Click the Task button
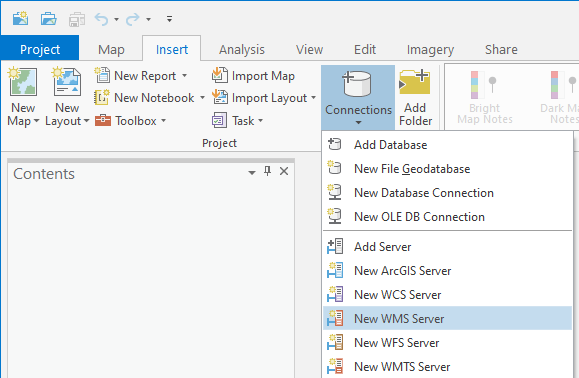This screenshot has height=378, width=579. point(233,121)
